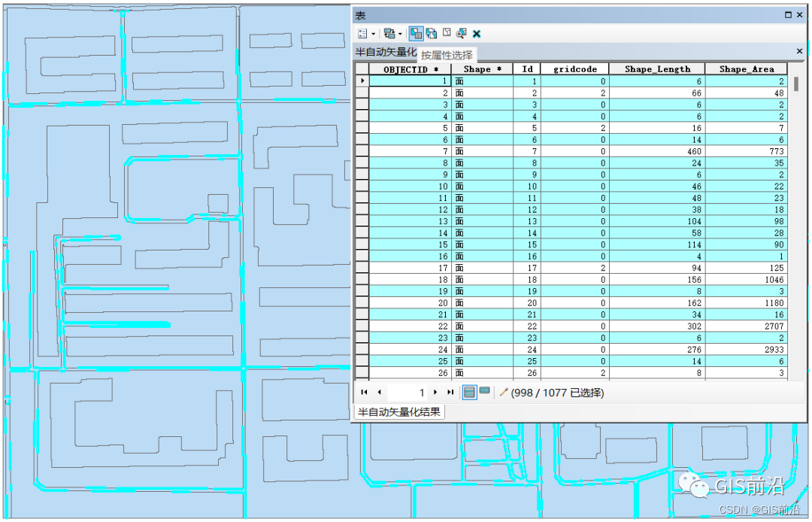Maximize the 表 table window
This screenshot has height=522, width=812.
click(788, 15)
